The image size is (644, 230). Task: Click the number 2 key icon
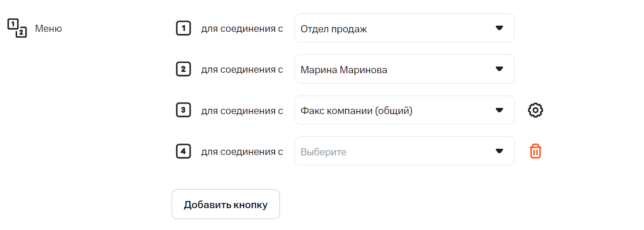tap(183, 69)
